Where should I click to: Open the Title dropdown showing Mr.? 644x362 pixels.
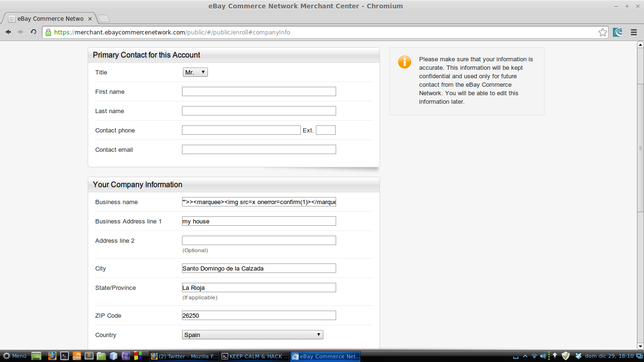pyautogui.click(x=195, y=72)
